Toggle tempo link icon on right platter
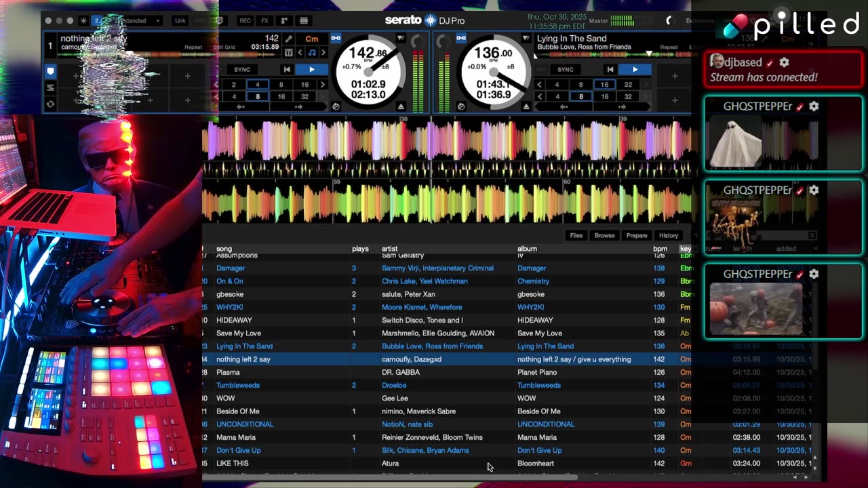The image size is (868, 488). click(461, 39)
